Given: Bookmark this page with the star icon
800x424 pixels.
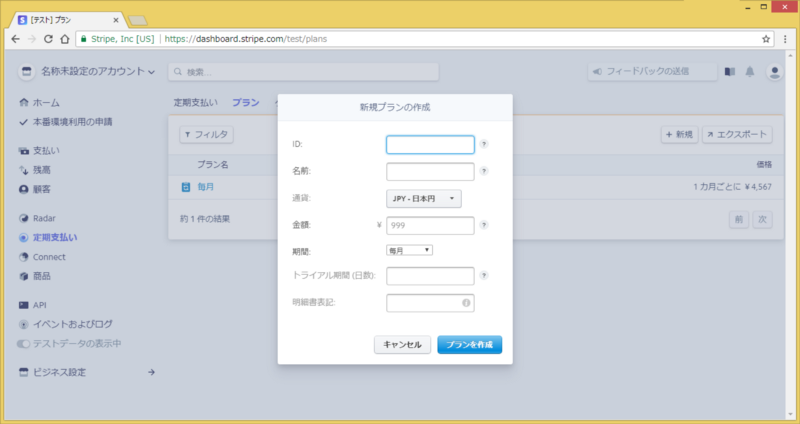Looking at the screenshot, I should [x=766, y=38].
